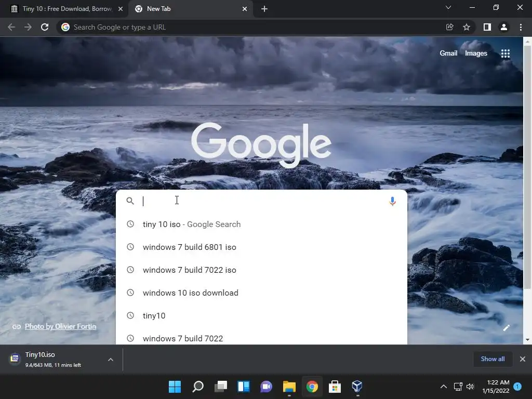Screen dimensions: 532x399
Task: Select suggestion tiny 10 iso
Action: click(x=261, y=224)
